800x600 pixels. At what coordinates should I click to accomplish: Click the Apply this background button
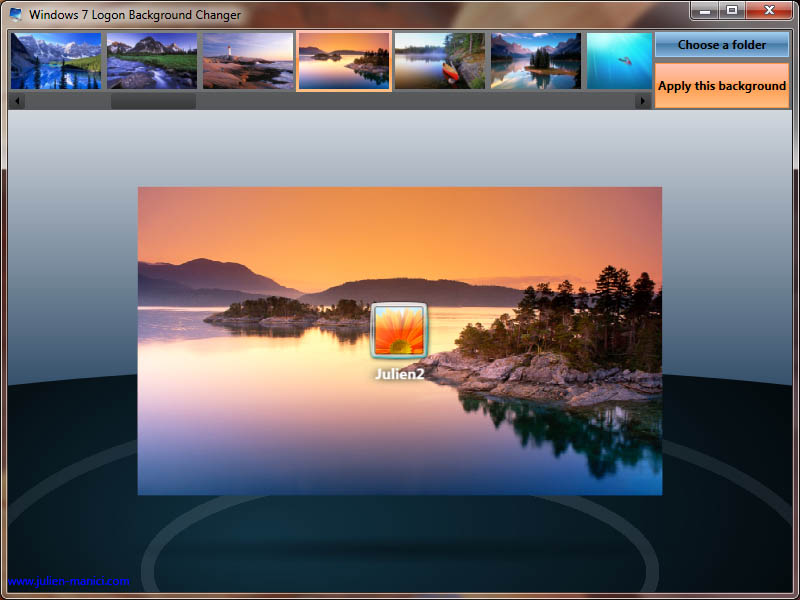coord(721,85)
